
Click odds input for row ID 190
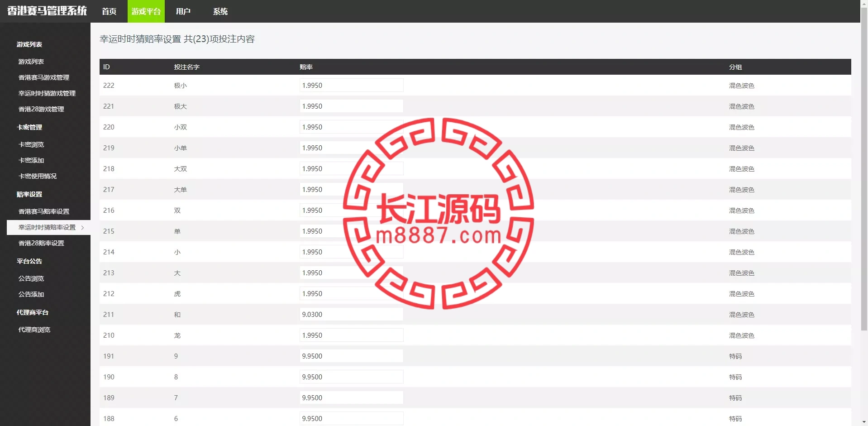coord(351,377)
